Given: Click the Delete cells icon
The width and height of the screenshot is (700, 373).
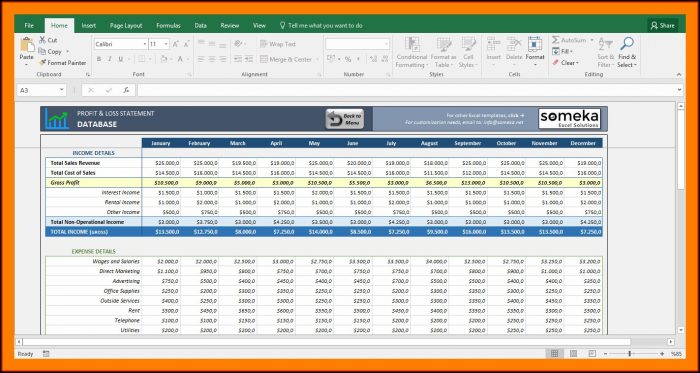Looking at the screenshot, I should tap(514, 44).
